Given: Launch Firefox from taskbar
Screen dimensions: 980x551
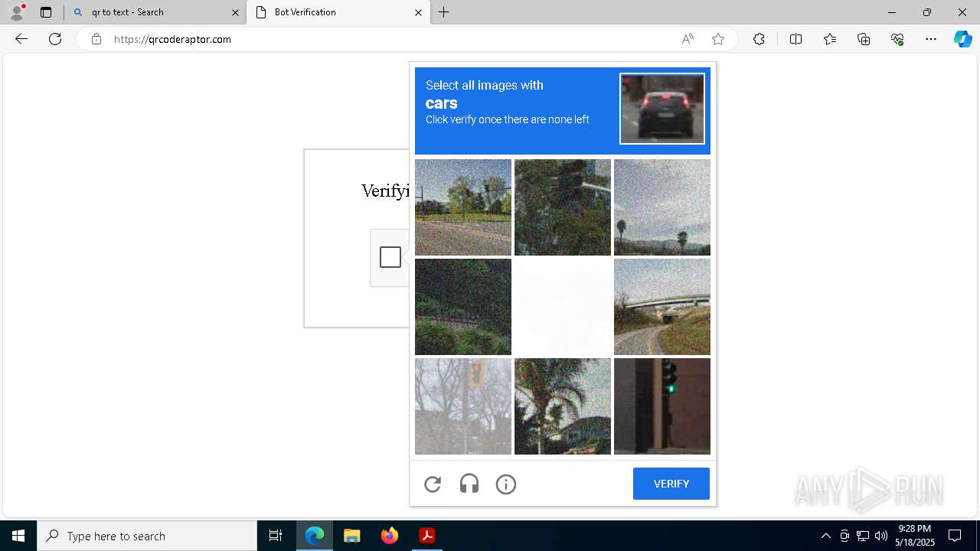Looking at the screenshot, I should [x=390, y=536].
